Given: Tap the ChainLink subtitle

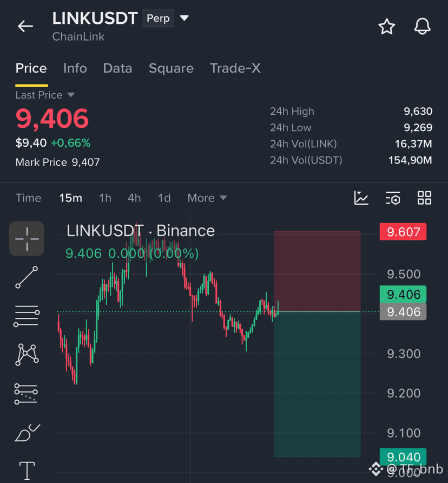Looking at the screenshot, I should pos(78,37).
